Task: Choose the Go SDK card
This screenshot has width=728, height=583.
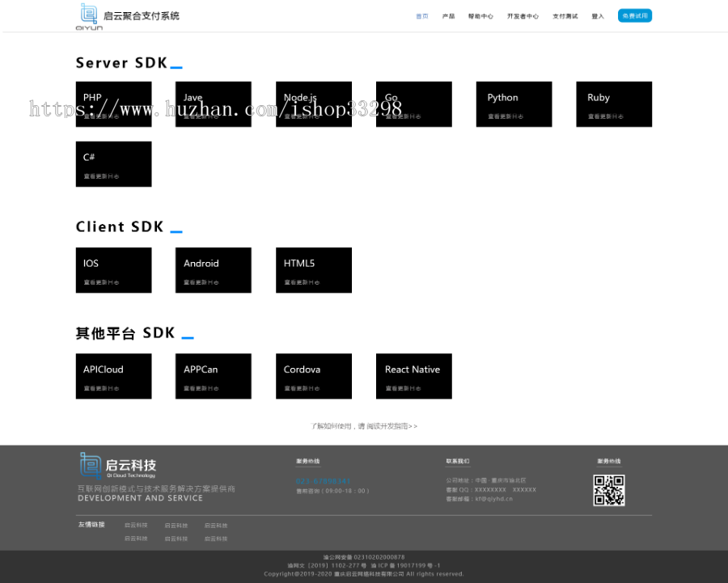Action: 414,104
